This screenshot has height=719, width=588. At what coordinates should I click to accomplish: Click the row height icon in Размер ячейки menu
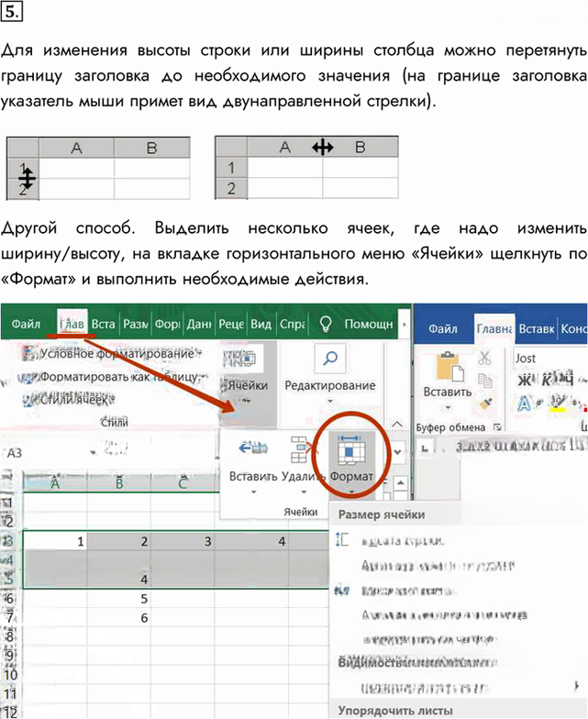(x=342, y=539)
